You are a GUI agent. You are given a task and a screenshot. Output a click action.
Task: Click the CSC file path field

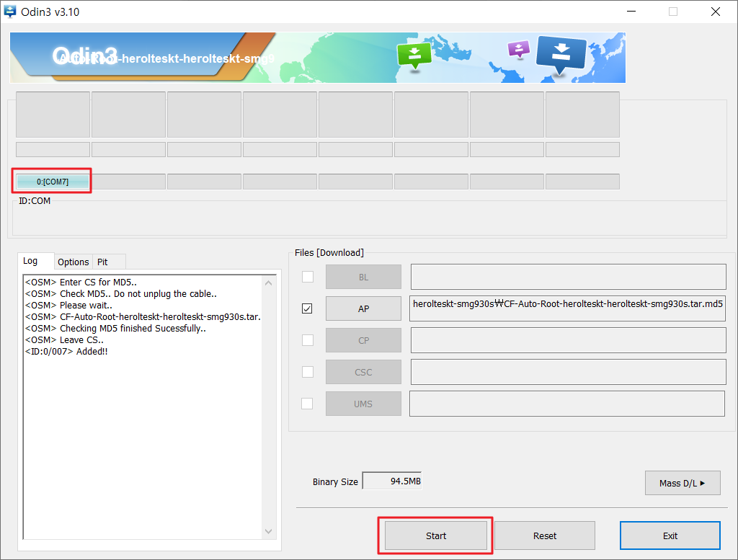568,372
